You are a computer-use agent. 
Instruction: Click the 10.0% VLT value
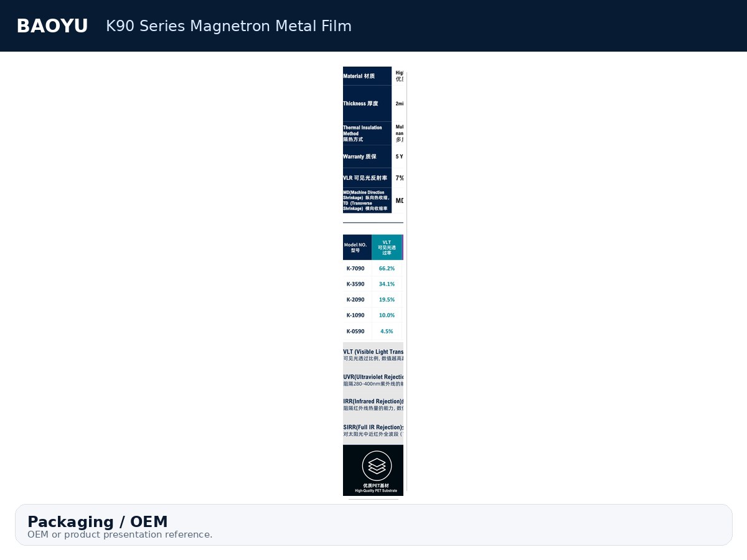pos(387,315)
